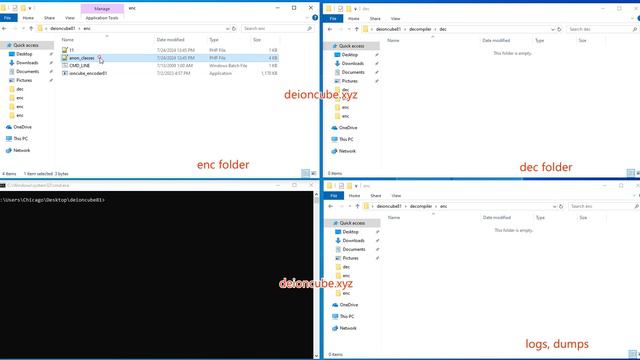640x360 pixels.
Task: Open OneDrive in the decompiler enc window
Action: click(349, 305)
